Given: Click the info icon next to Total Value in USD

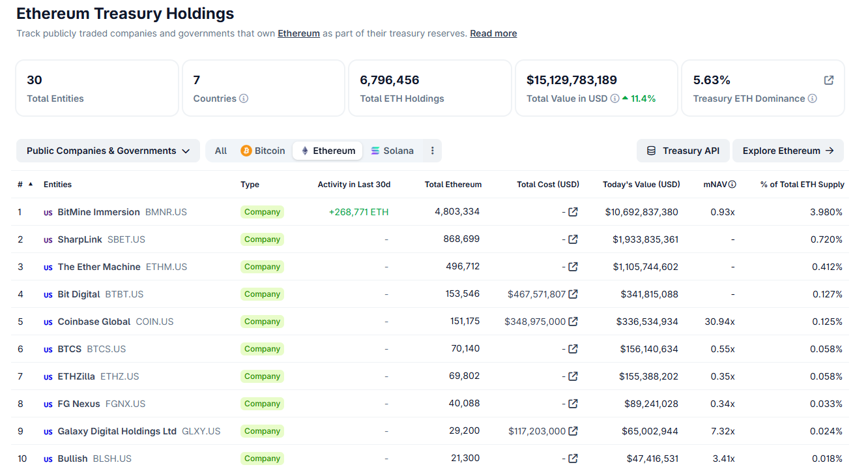Looking at the screenshot, I should tap(615, 98).
